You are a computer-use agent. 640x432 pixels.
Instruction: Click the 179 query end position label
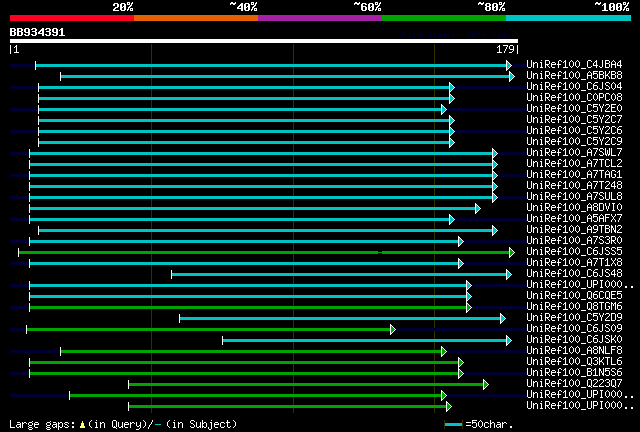(x=505, y=49)
